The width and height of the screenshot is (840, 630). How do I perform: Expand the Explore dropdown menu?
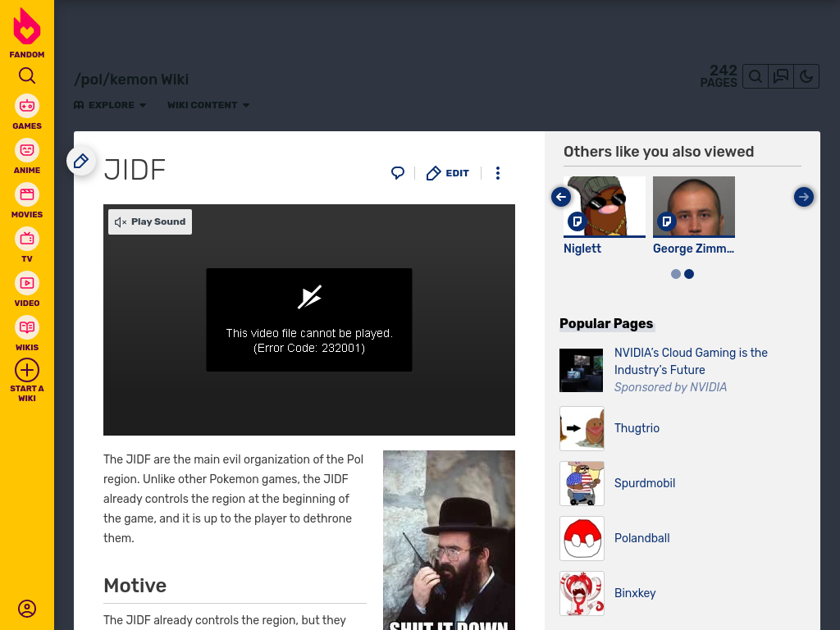click(110, 105)
